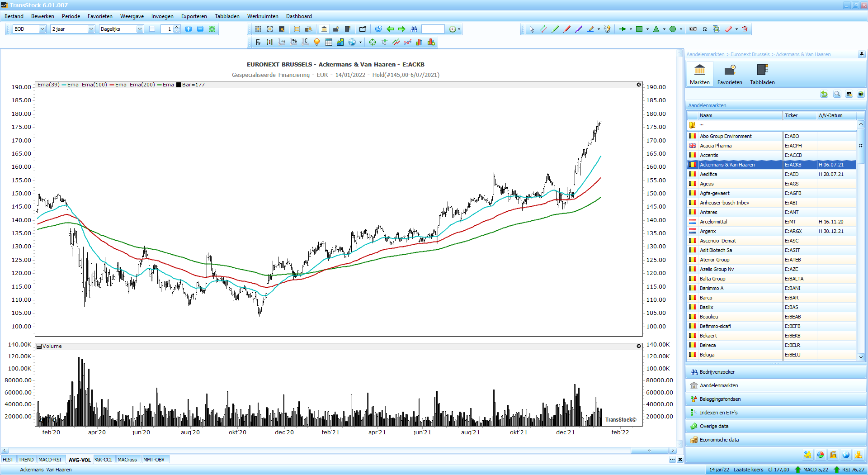Viewport: 868px width, 475px height.
Task: Click the green left arrow previous icon
Action: coord(390,29)
